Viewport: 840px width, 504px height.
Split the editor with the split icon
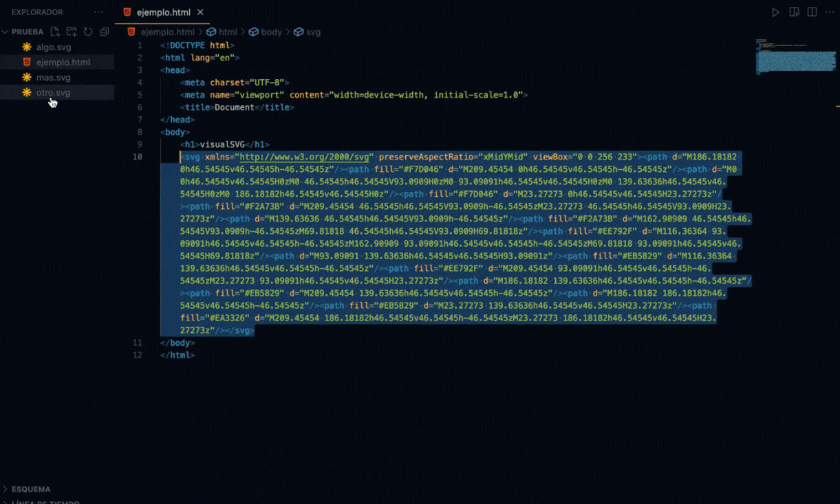point(812,12)
